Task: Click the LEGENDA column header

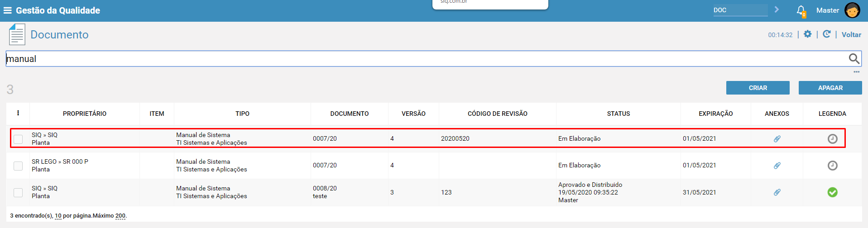Action: click(x=832, y=114)
